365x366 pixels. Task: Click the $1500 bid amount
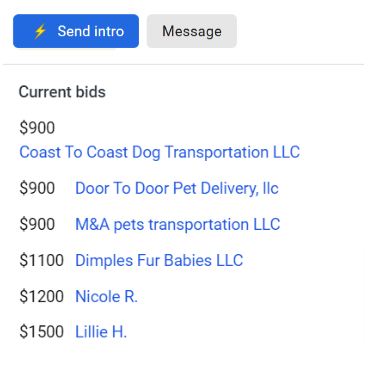point(41,332)
